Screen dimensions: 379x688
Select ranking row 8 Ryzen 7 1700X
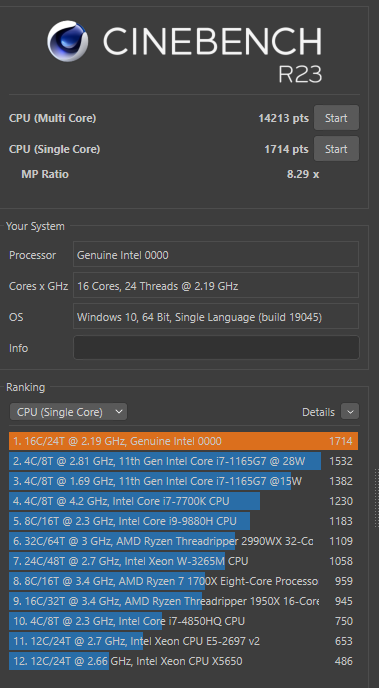point(183,581)
